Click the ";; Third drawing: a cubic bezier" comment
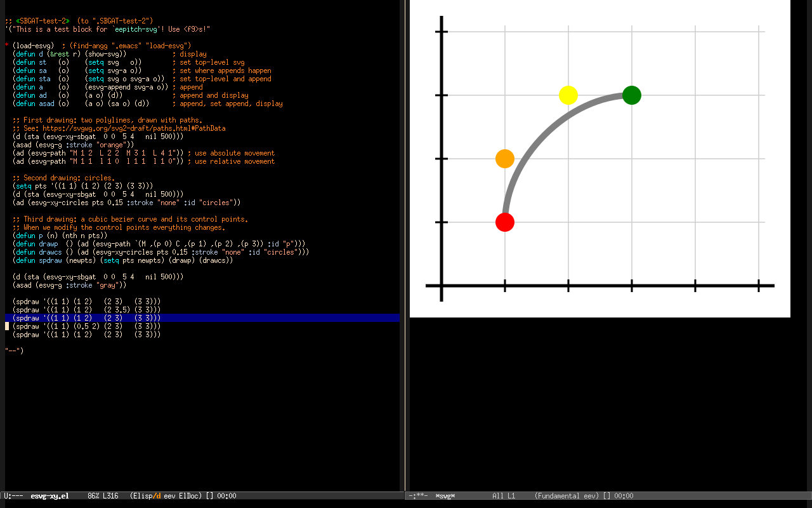This screenshot has height=508, width=812. (x=130, y=219)
